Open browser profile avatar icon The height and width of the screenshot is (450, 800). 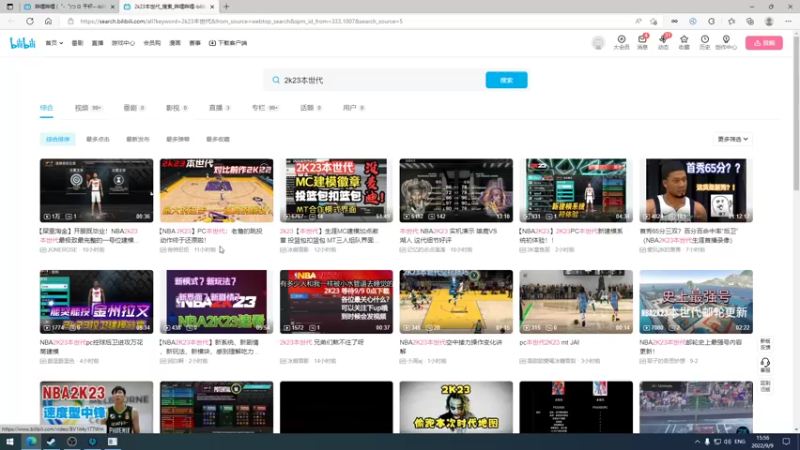(x=769, y=21)
